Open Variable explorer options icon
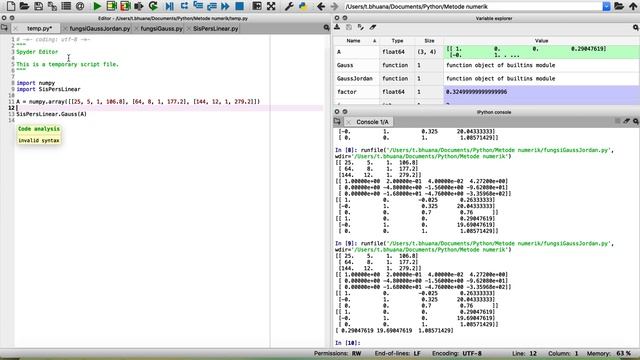The width and height of the screenshot is (640, 360). (x=636, y=27)
